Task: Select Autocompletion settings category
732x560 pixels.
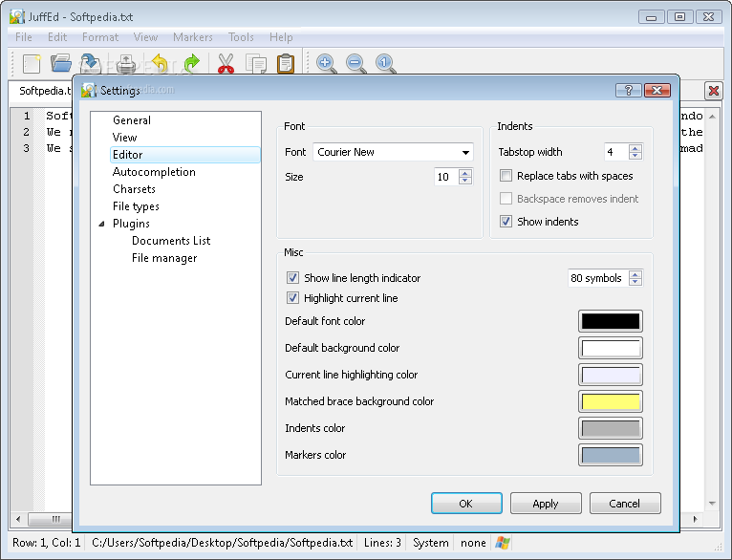Action: [x=154, y=172]
